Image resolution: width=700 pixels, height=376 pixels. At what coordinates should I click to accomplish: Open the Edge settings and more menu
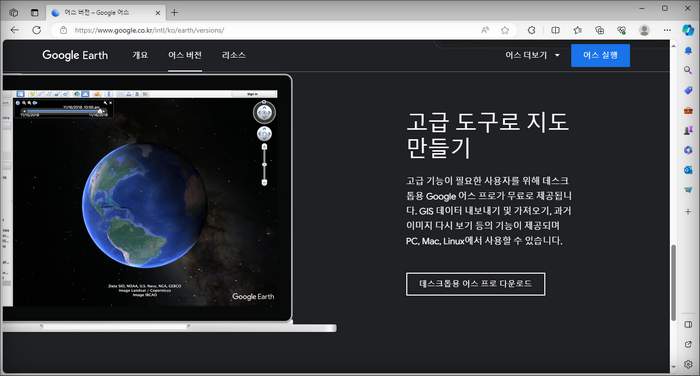coord(667,30)
